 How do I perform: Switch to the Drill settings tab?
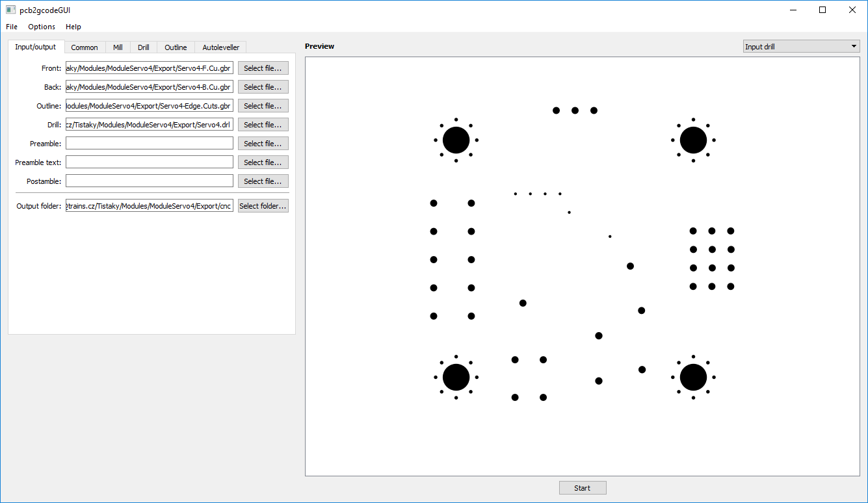click(x=143, y=47)
